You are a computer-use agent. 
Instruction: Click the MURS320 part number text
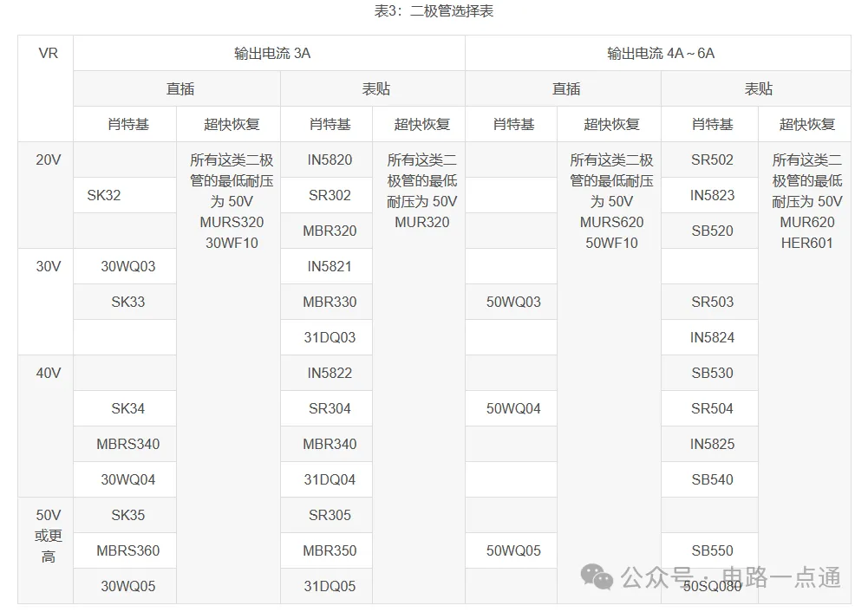pyautogui.click(x=232, y=223)
